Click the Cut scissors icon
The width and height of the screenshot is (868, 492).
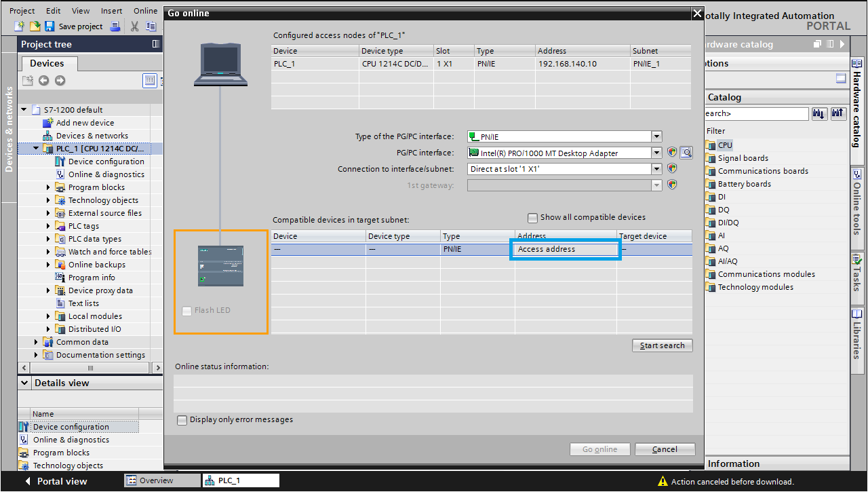tap(134, 26)
